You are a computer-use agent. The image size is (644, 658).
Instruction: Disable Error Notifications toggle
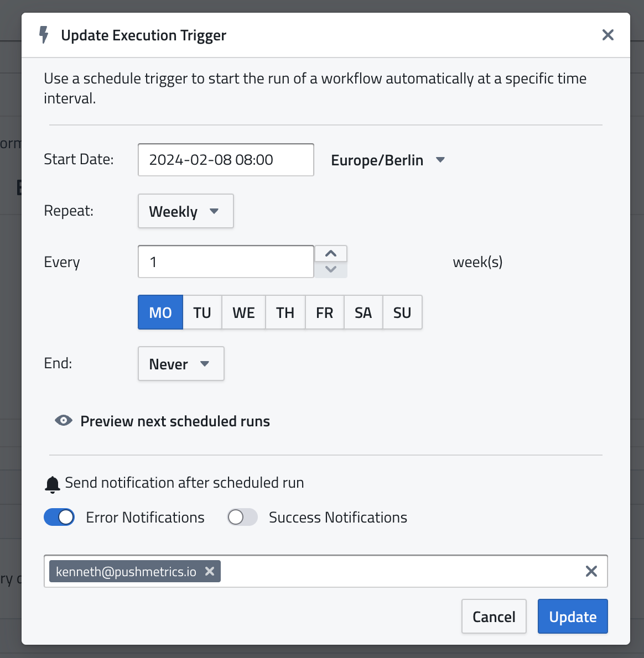click(59, 517)
